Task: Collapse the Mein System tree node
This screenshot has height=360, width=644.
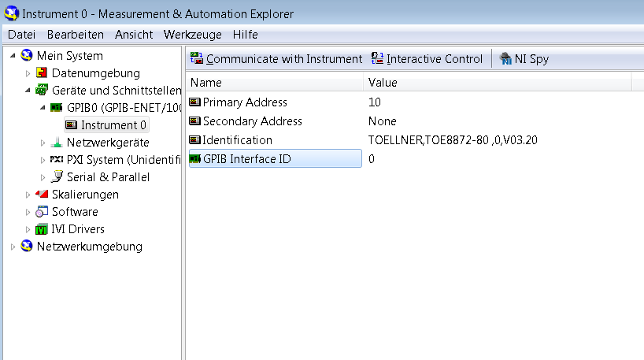Action: [13, 56]
